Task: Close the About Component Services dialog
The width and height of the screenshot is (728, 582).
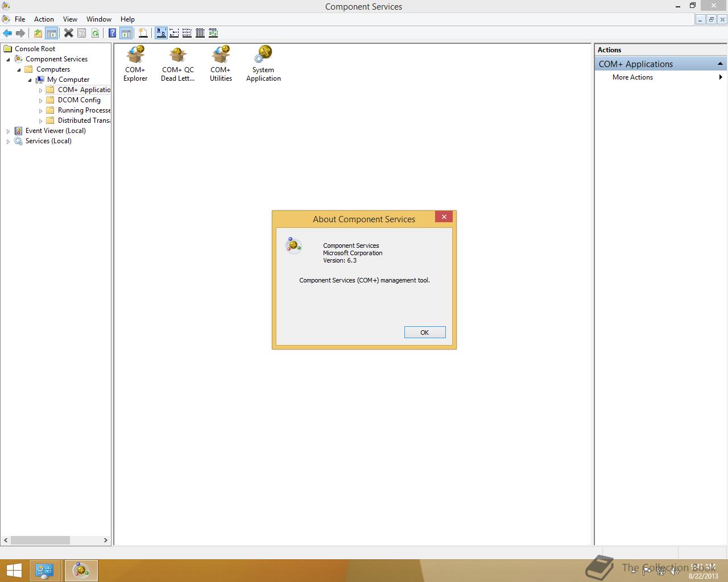Action: pyautogui.click(x=444, y=217)
